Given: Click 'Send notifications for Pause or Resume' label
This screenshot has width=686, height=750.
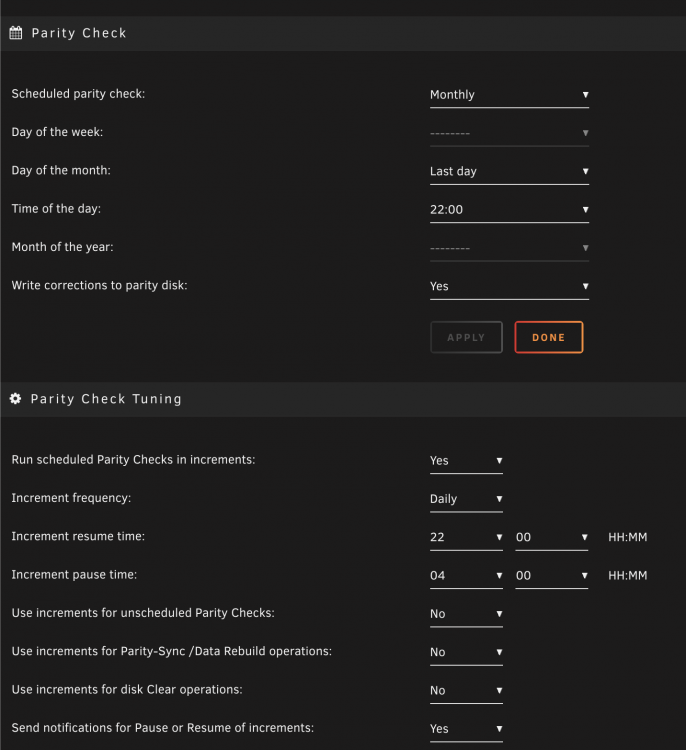Looking at the screenshot, I should point(163,728).
